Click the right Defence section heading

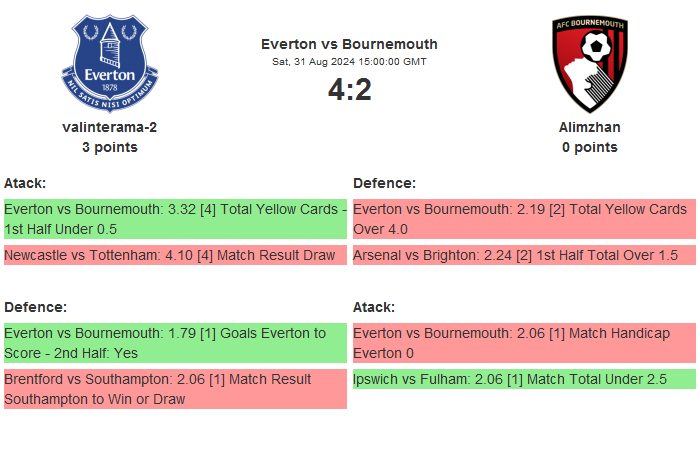click(x=384, y=183)
